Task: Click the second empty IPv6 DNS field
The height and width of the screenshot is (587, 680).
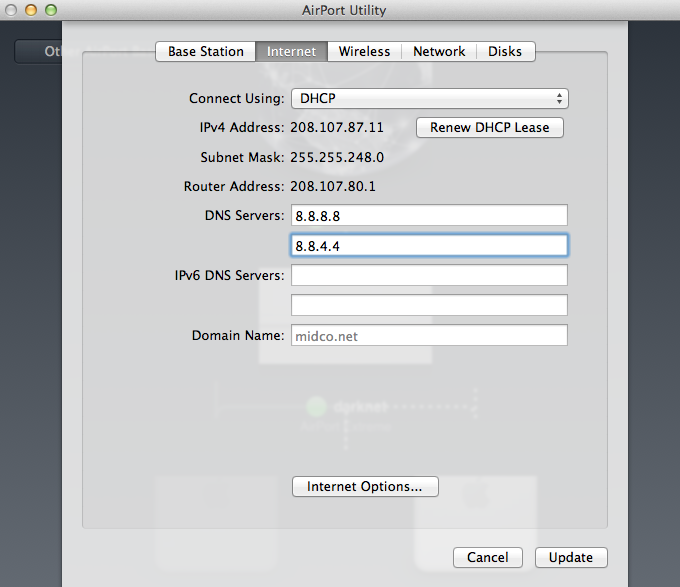Action: tap(429, 305)
